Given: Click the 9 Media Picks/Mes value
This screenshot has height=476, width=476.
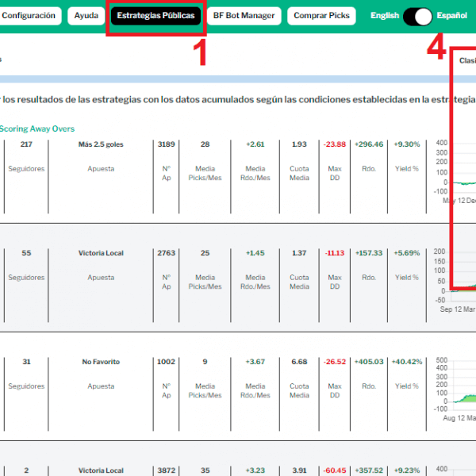Looking at the screenshot, I should (205, 362).
